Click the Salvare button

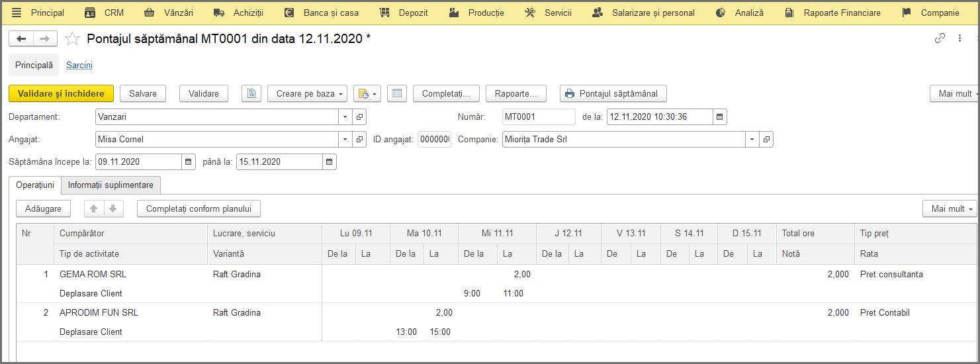(143, 93)
